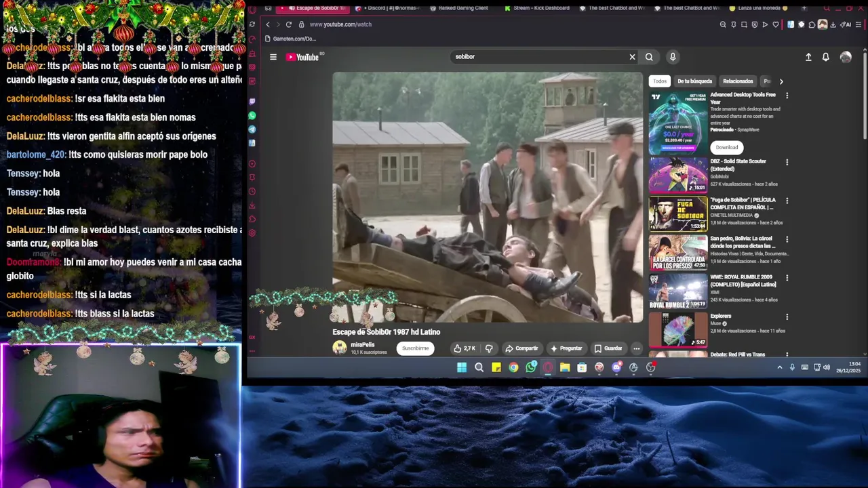Open the miraPelis channel avatar

click(340, 348)
